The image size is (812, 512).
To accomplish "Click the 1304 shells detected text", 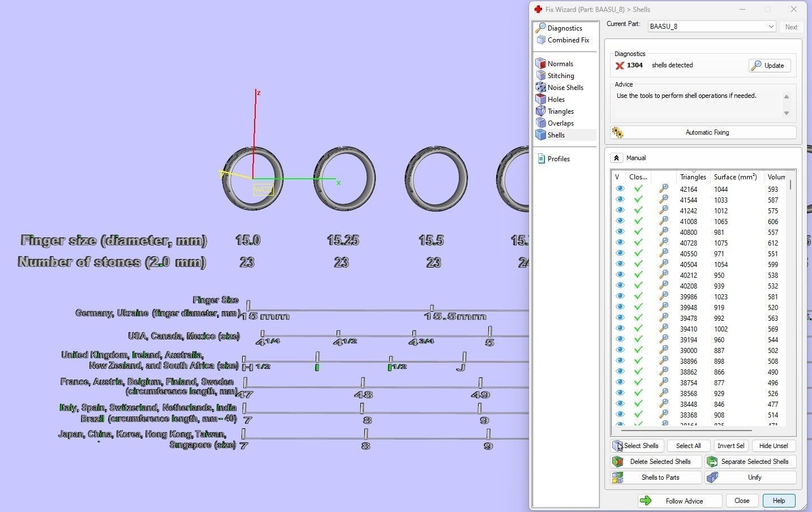I will [x=660, y=65].
